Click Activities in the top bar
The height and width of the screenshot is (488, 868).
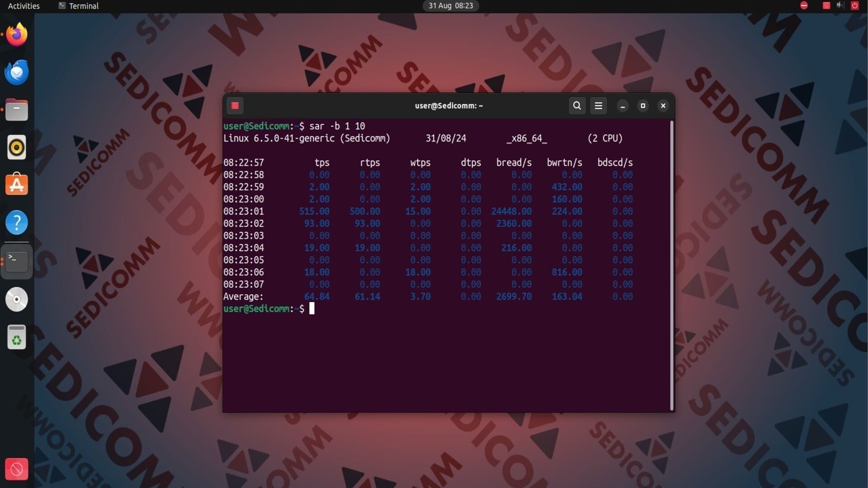pos(24,6)
